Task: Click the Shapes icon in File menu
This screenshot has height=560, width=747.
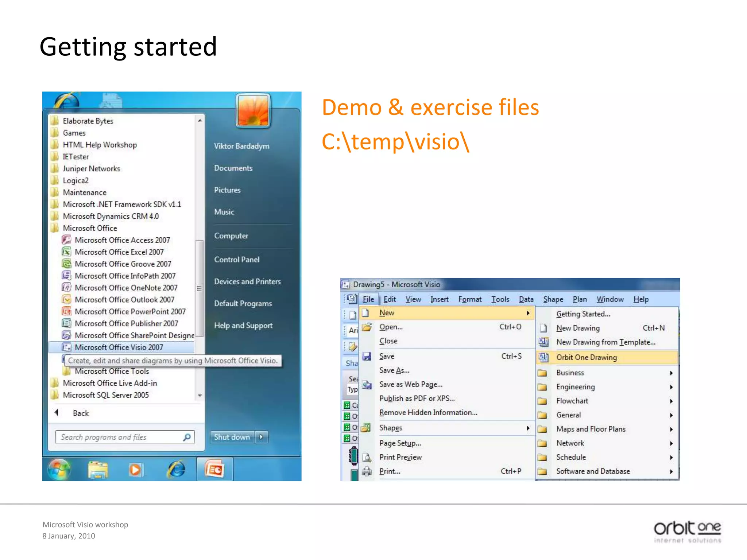Action: pyautogui.click(x=367, y=428)
